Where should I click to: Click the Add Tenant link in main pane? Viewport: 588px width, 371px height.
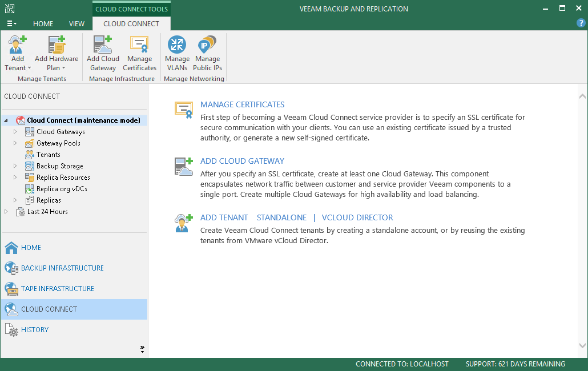point(224,217)
